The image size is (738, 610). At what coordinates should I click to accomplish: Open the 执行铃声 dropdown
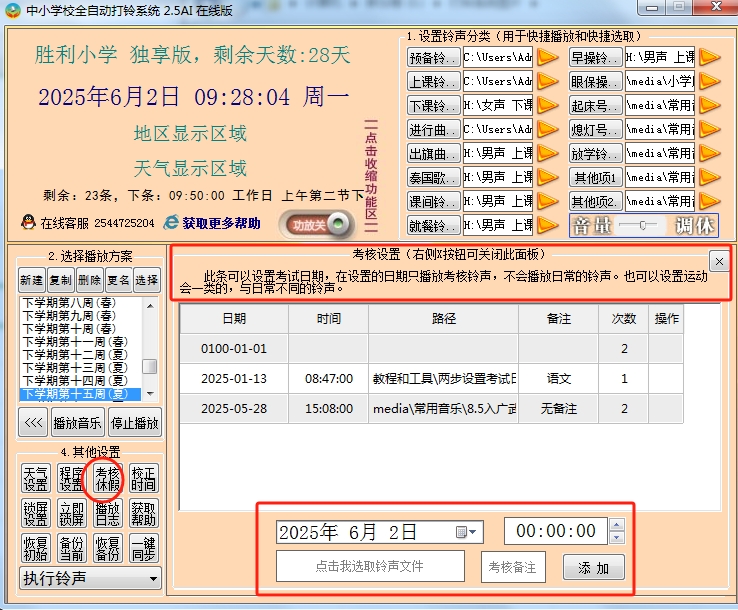90,578
